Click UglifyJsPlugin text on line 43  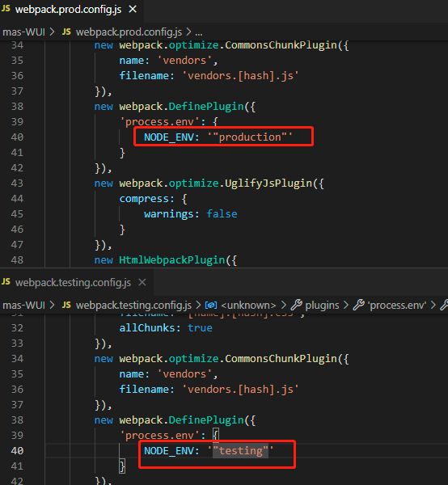268,183
